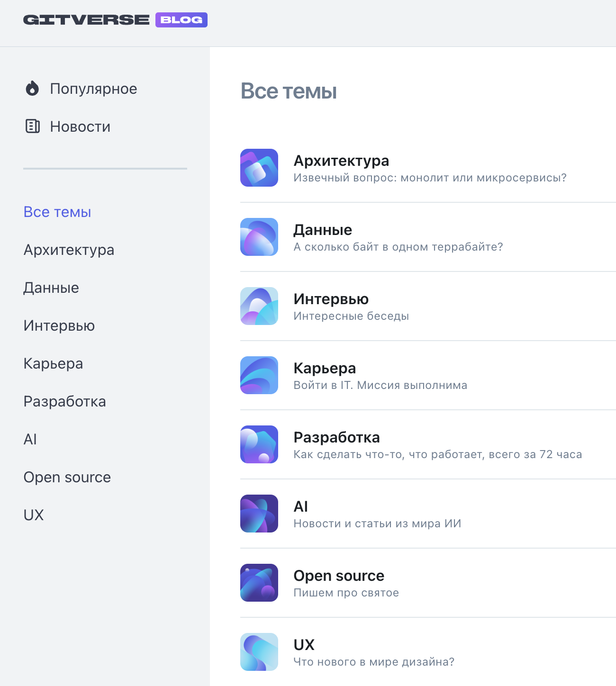Click 'Пишем про святое' description text
Viewport: 616px width, 686px height.
(x=346, y=593)
